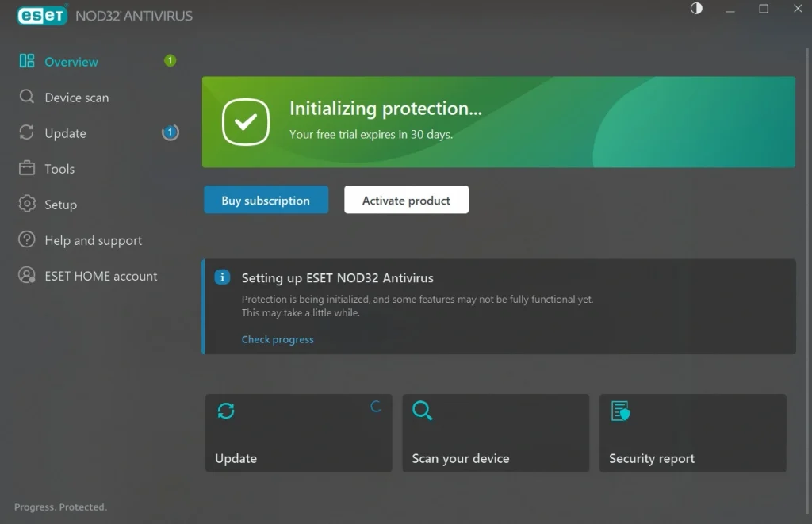812x524 pixels.
Task: Click the Setup gear icon
Action: coord(27,204)
